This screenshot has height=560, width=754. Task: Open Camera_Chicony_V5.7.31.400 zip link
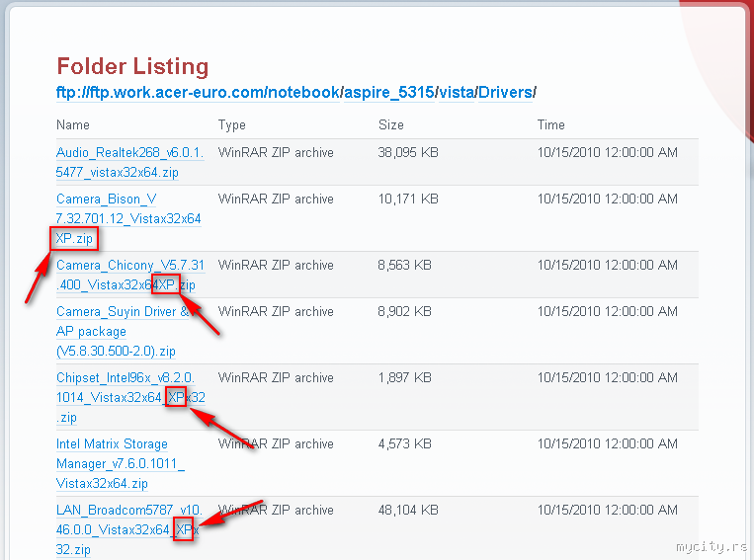click(130, 275)
